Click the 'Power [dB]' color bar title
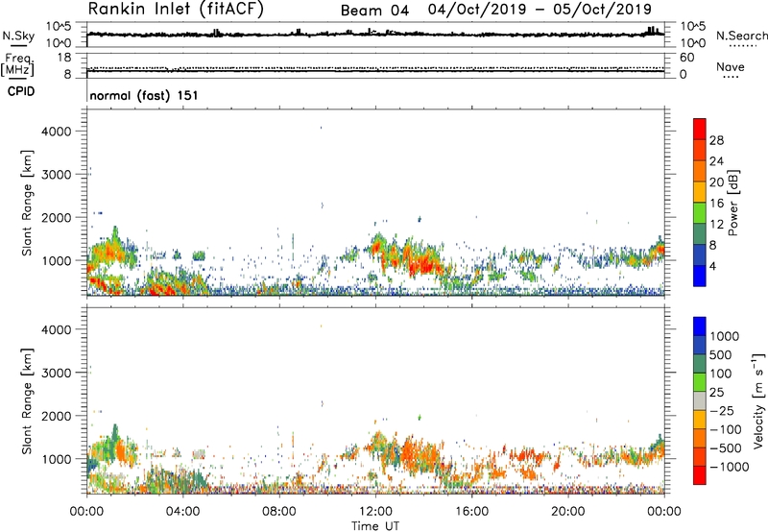 click(733, 203)
